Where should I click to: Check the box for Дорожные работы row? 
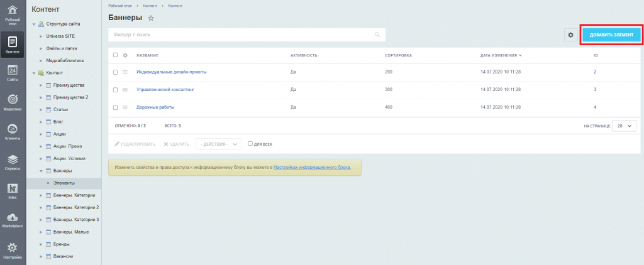(115, 107)
